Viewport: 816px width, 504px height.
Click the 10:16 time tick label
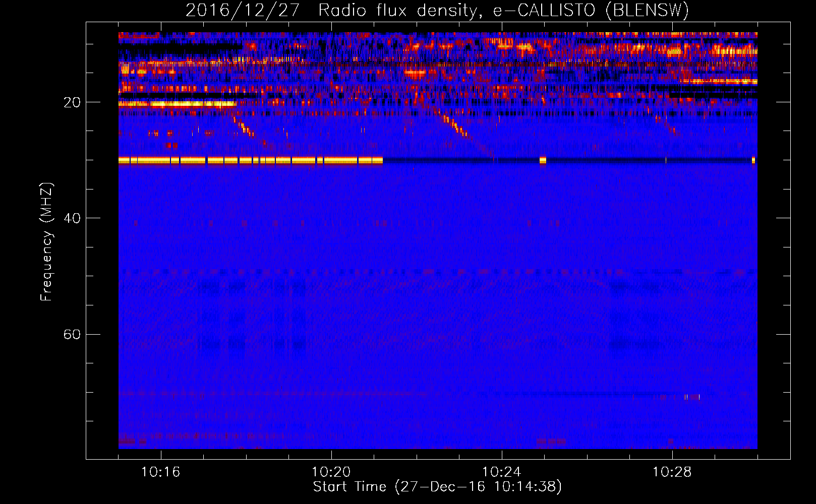[x=160, y=472]
